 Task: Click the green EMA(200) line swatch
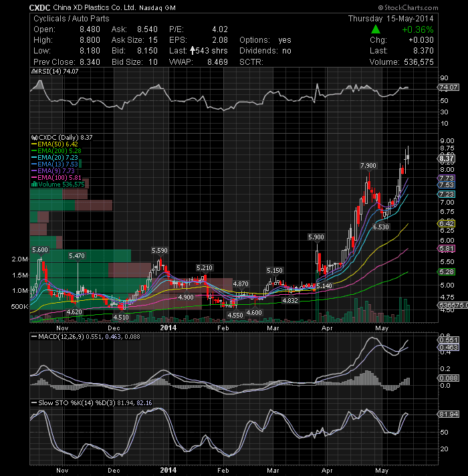(x=34, y=151)
